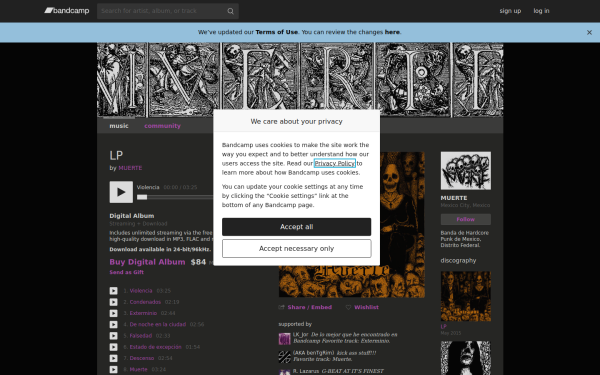The width and height of the screenshot is (600, 375).
Task: Play track 5 Falsedad
Action: 114,336
